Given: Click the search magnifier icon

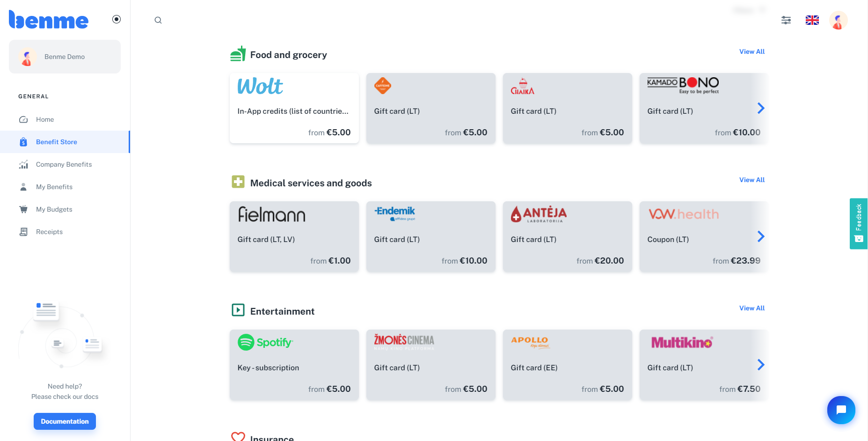Looking at the screenshot, I should 158,20.
